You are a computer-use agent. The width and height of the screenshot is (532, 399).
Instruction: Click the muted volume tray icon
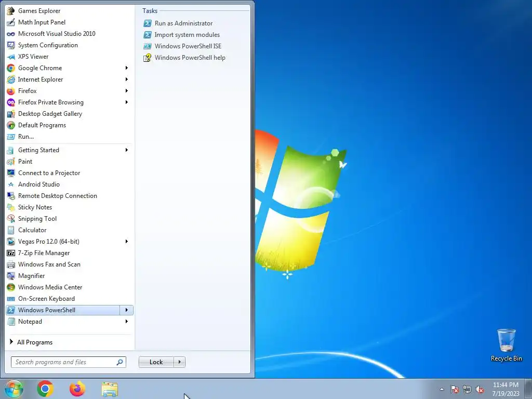pyautogui.click(x=480, y=389)
